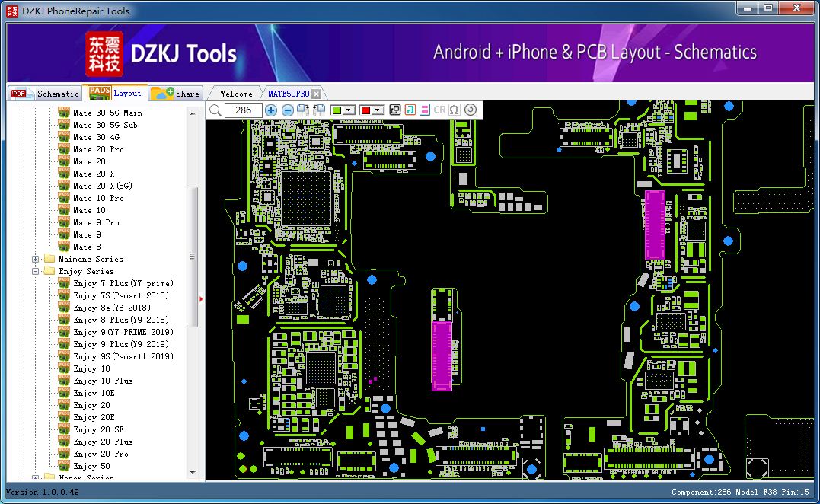Click the red panel collapse arrow
This screenshot has height=504, width=820.
tap(201, 299)
